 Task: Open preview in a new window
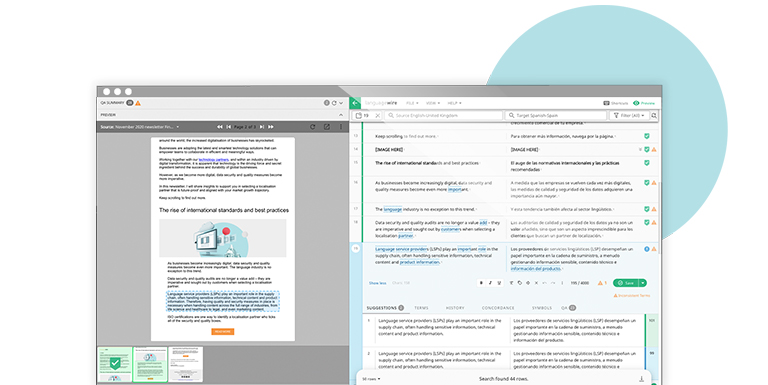point(327,127)
